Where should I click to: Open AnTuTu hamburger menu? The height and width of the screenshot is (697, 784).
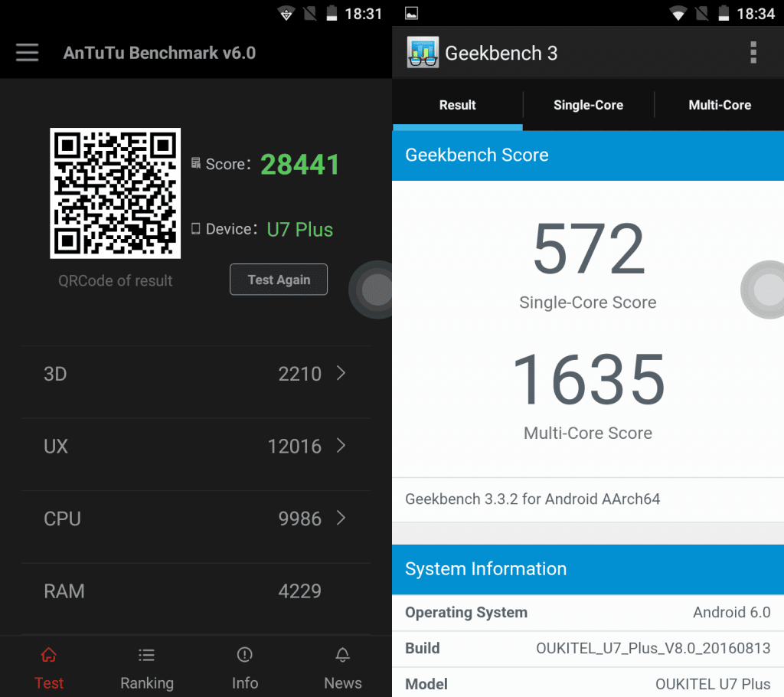tap(27, 53)
